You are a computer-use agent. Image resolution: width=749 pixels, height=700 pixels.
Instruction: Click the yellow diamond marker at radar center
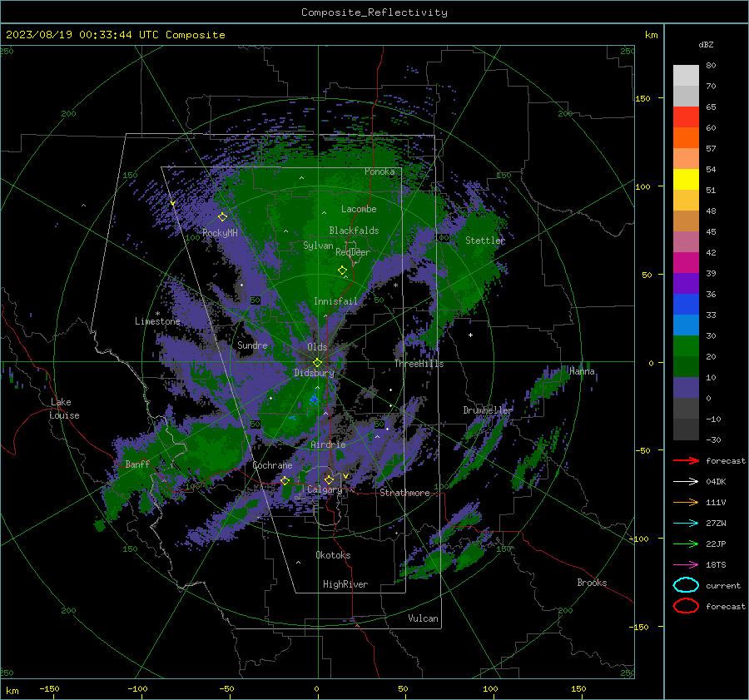(317, 363)
